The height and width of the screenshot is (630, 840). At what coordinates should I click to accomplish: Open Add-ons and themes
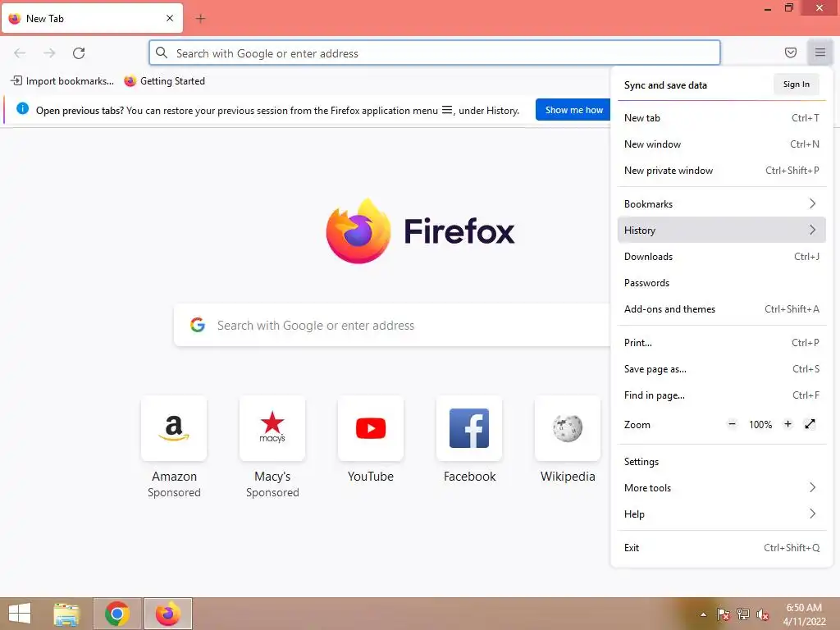coord(722,309)
